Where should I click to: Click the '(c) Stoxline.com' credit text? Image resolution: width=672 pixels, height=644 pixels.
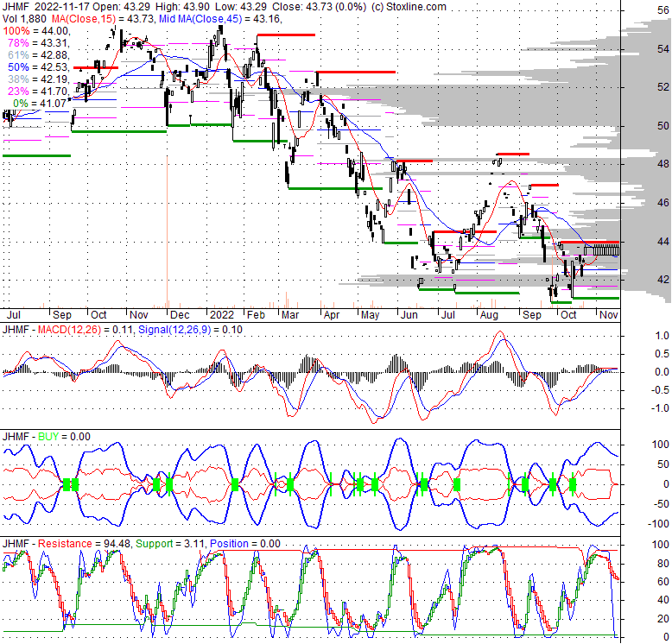(x=409, y=7)
